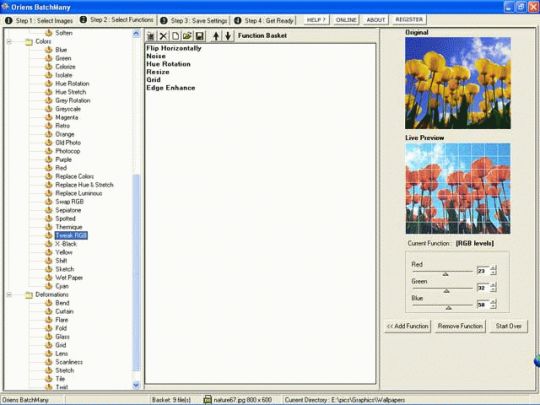Select Scanliness under Deformations

[69, 362]
